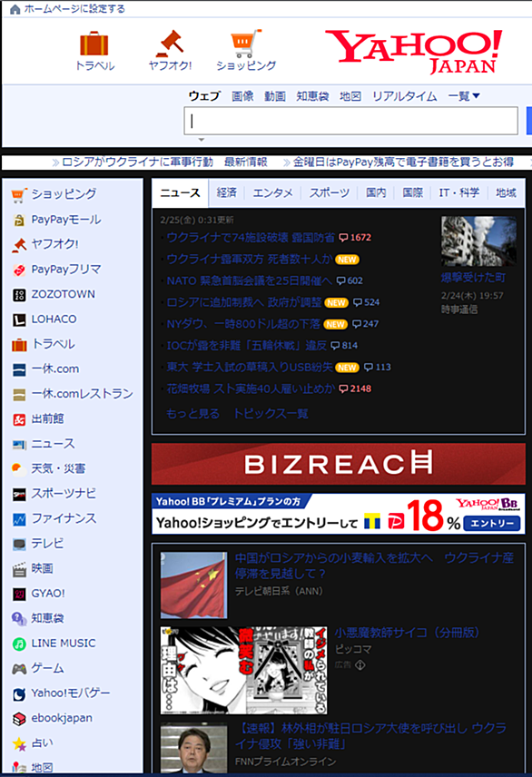Switch to the IT・科学 news tab
This screenshot has height=777, width=532.
459,192
